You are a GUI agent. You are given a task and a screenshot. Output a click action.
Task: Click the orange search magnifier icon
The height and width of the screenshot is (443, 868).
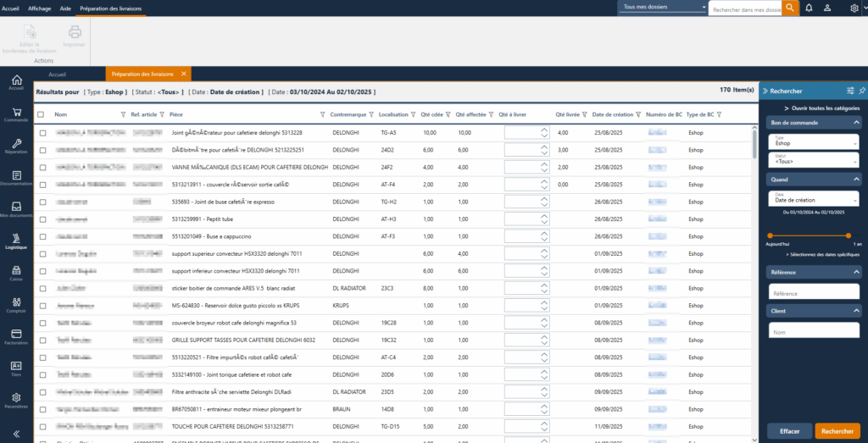(x=790, y=8)
